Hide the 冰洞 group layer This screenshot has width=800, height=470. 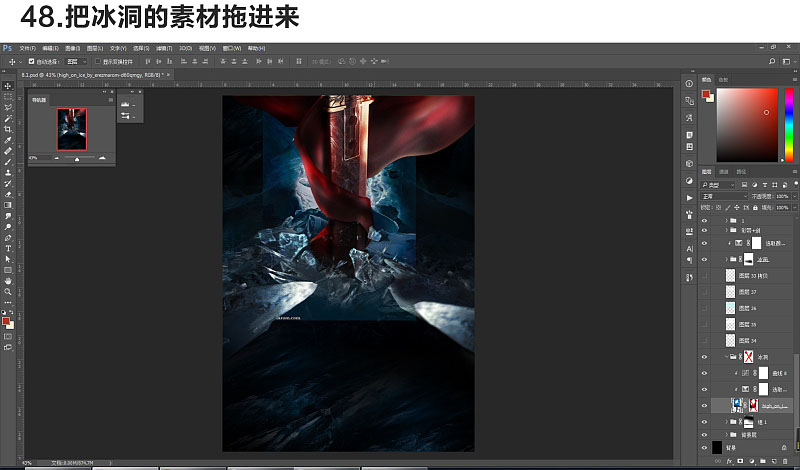(705, 357)
